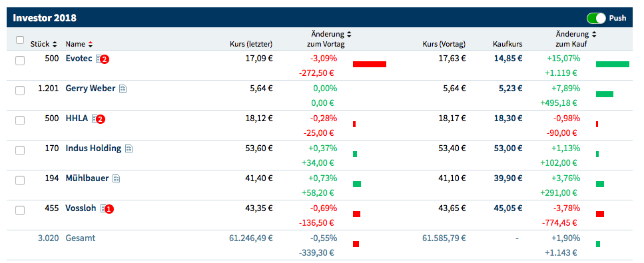This screenshot has height=263, width=644.
Task: Open the news icon beside Mühlbauer
Action: click(117, 178)
